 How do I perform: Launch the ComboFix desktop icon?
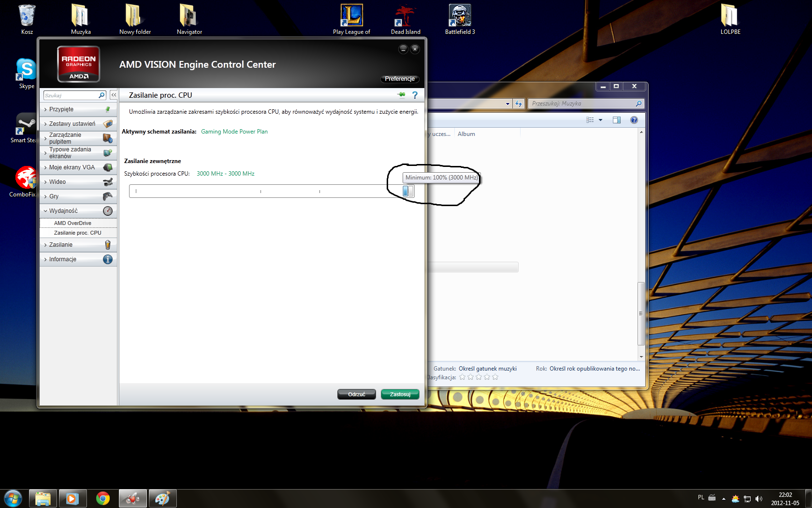tap(24, 182)
